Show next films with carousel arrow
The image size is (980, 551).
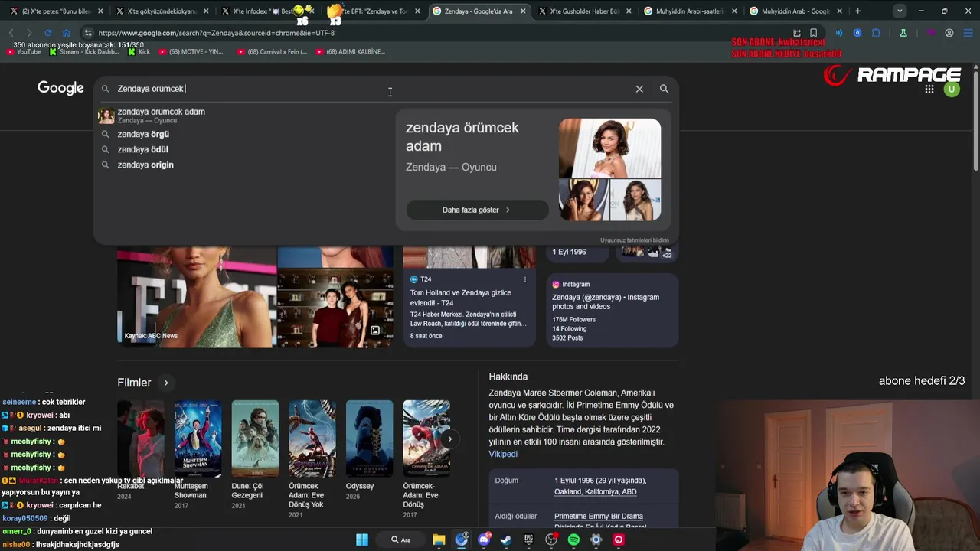pyautogui.click(x=450, y=439)
